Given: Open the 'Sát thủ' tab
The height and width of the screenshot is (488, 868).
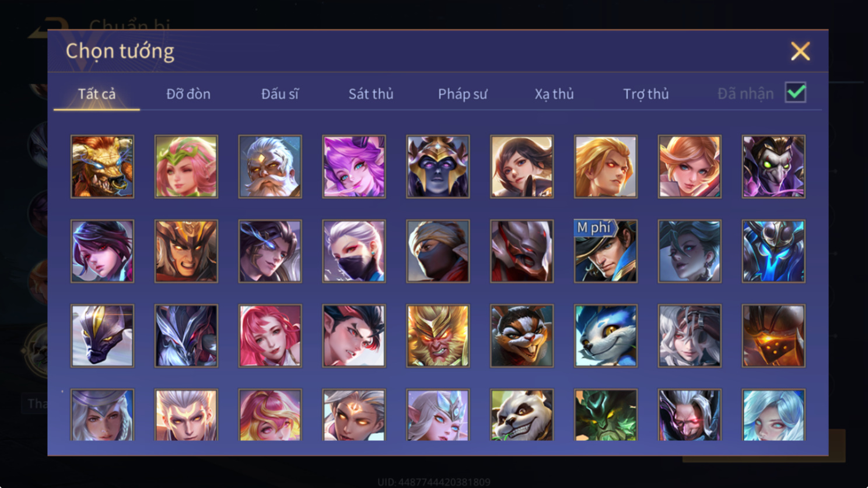Looking at the screenshot, I should pyautogui.click(x=371, y=94).
